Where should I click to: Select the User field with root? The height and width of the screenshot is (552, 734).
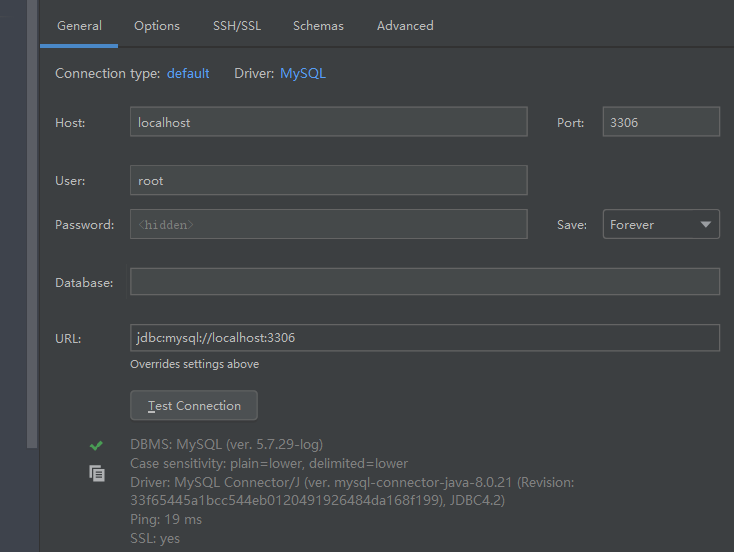click(328, 181)
